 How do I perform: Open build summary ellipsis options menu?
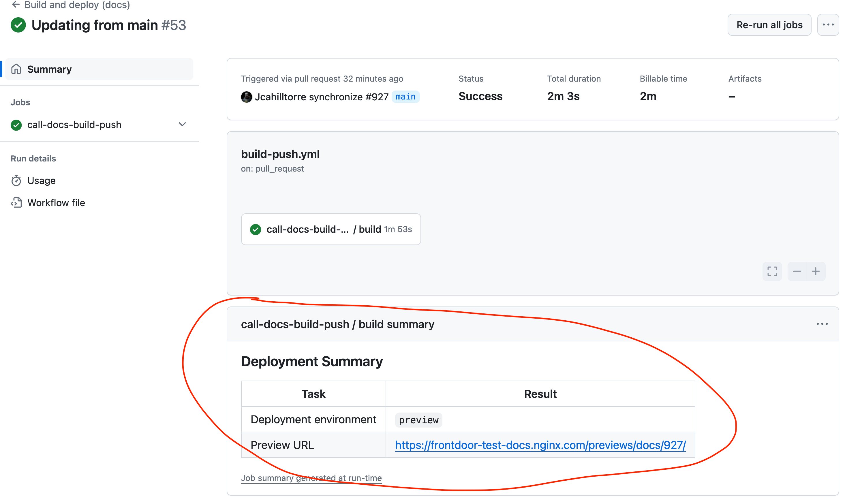tap(822, 324)
